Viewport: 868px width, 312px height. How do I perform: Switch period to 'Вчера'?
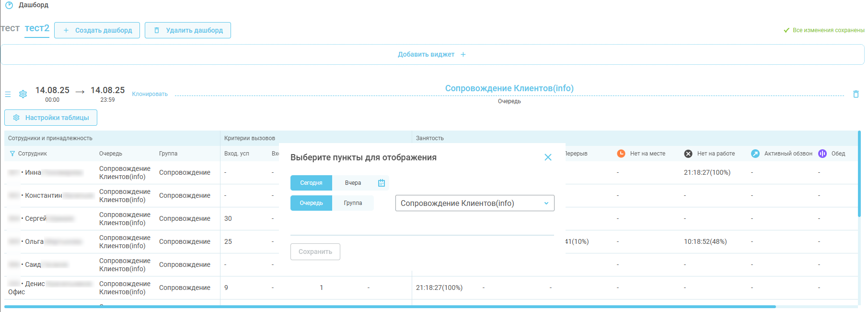point(353,183)
